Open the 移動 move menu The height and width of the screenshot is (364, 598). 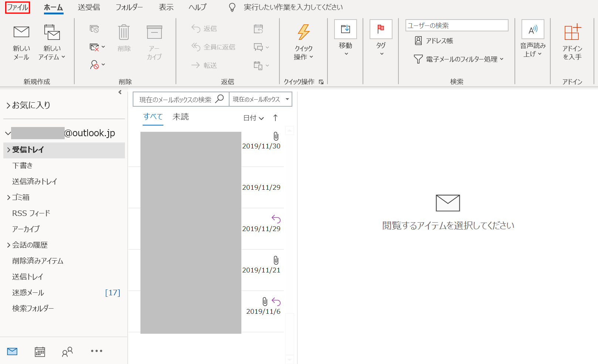(x=346, y=38)
